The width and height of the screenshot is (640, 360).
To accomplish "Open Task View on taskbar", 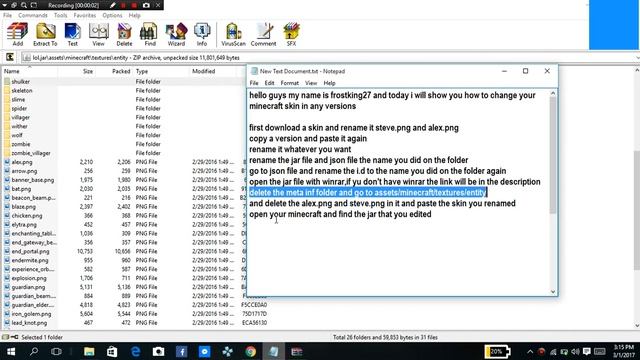I will [56, 351].
